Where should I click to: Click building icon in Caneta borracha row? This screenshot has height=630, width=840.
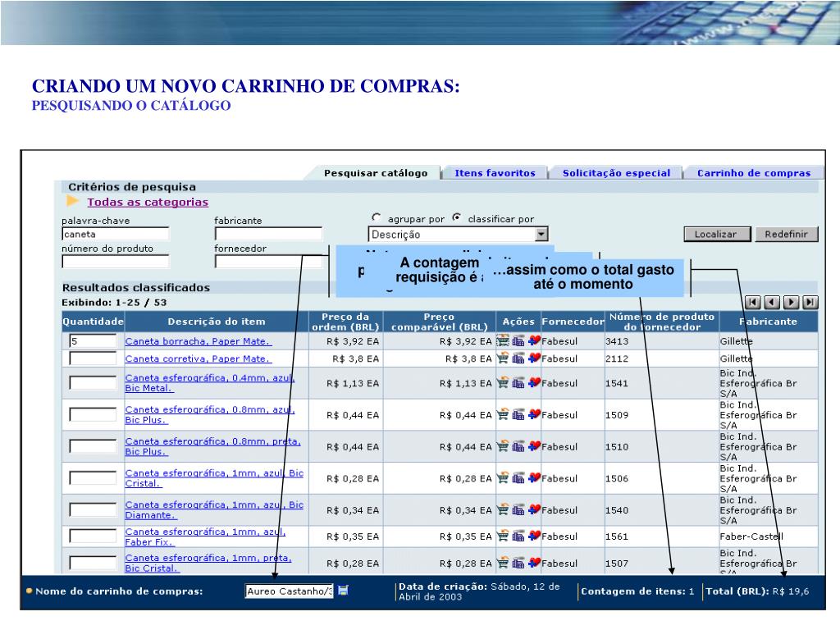(x=518, y=340)
